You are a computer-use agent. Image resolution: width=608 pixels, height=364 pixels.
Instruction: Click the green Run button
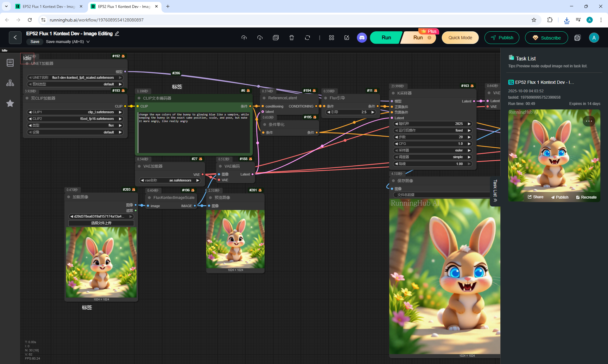tap(386, 38)
